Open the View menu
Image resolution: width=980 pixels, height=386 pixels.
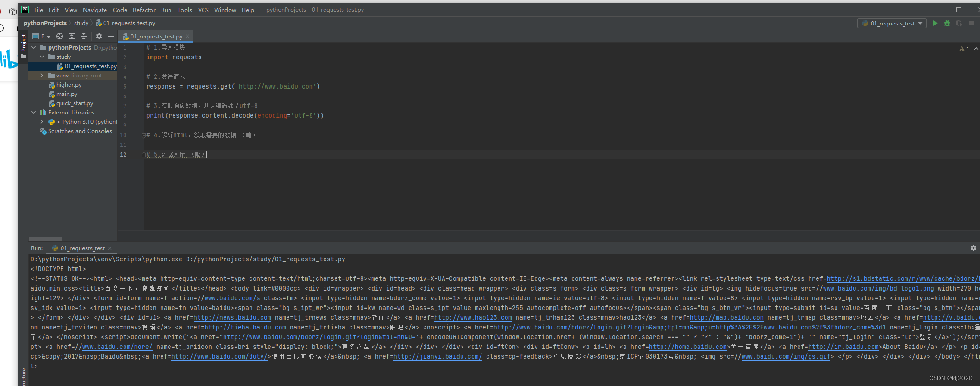click(x=71, y=10)
